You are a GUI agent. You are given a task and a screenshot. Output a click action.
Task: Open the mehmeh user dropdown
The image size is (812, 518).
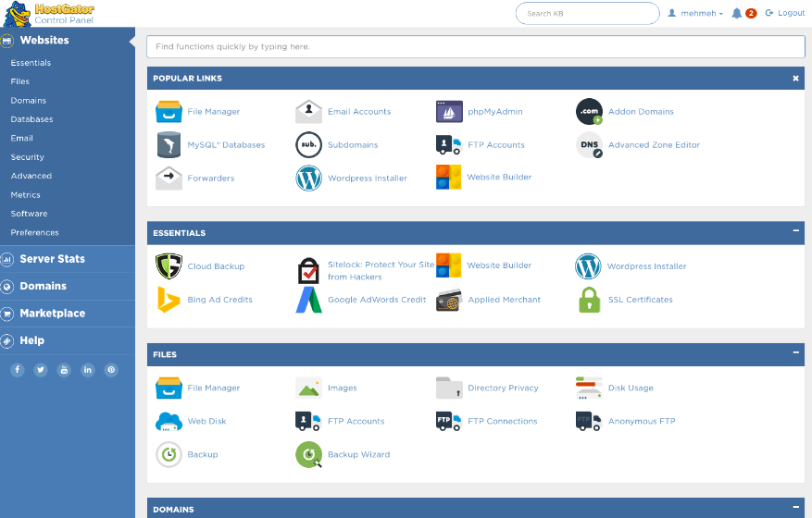(x=695, y=14)
